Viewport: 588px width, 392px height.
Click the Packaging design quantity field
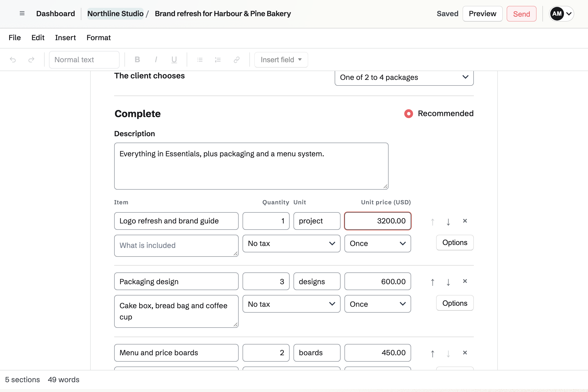coord(266,282)
